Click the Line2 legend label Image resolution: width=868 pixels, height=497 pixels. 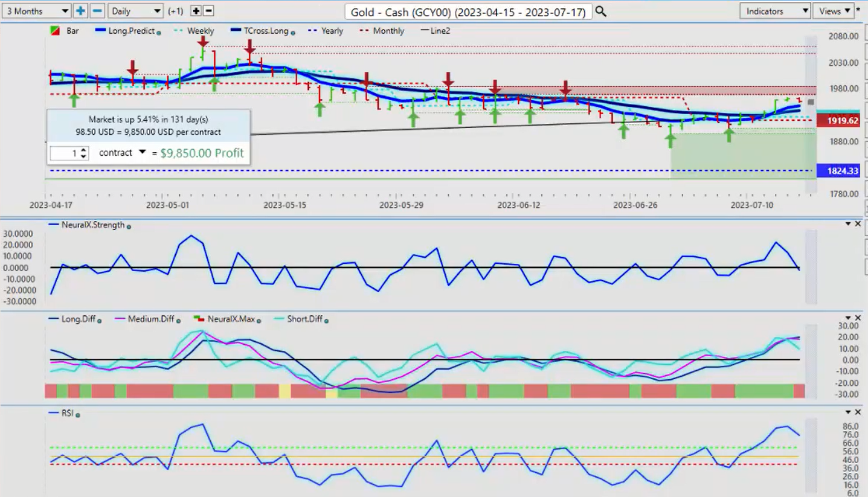[x=440, y=31]
